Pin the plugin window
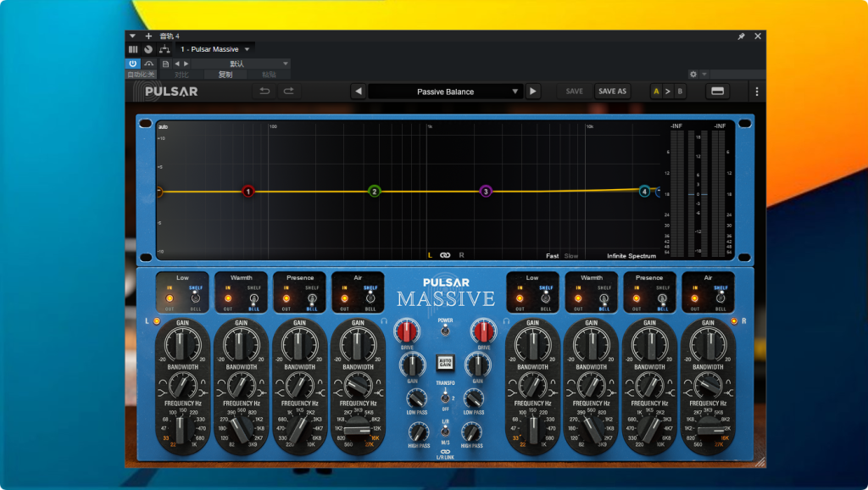The height and width of the screenshot is (490, 868). (741, 36)
